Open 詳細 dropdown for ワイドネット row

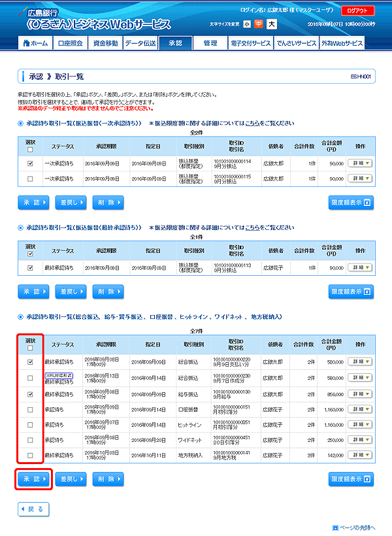pyautogui.click(x=360, y=440)
